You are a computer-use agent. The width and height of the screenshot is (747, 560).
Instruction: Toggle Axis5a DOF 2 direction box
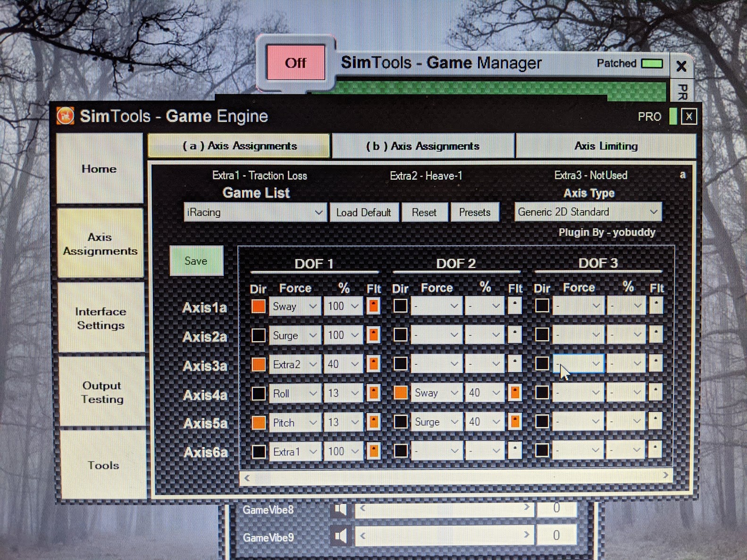401,422
